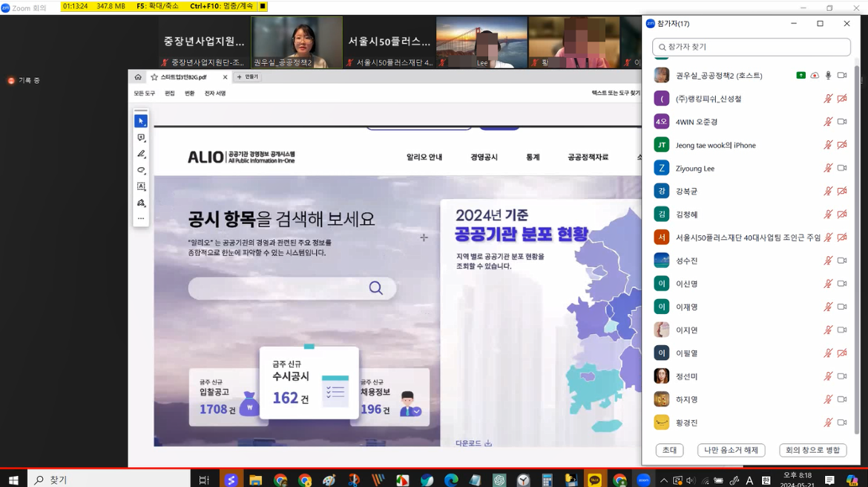Open selection tool options via its corner arrow
This screenshot has width=868, height=487.
coord(146,126)
